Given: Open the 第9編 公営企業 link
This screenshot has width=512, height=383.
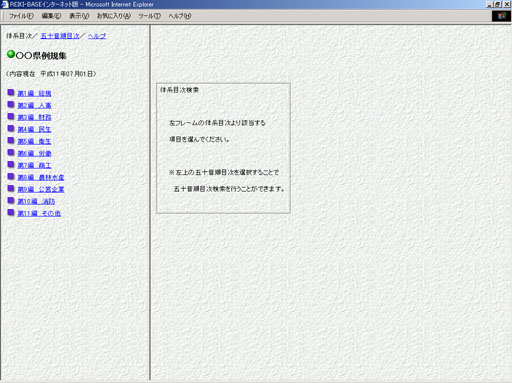Looking at the screenshot, I should tap(41, 189).
